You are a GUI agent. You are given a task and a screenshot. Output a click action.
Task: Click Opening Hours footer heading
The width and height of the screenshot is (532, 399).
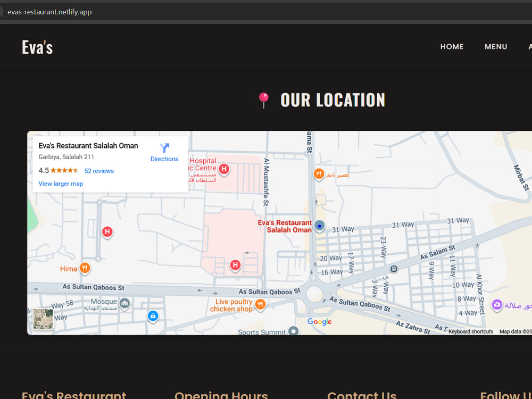click(x=221, y=395)
